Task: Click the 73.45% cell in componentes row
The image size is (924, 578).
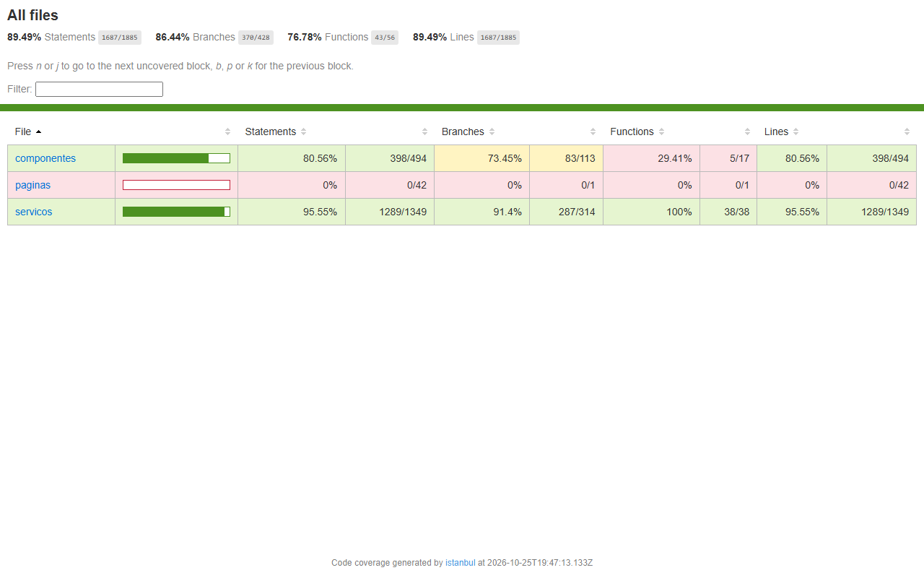Action: click(x=481, y=158)
